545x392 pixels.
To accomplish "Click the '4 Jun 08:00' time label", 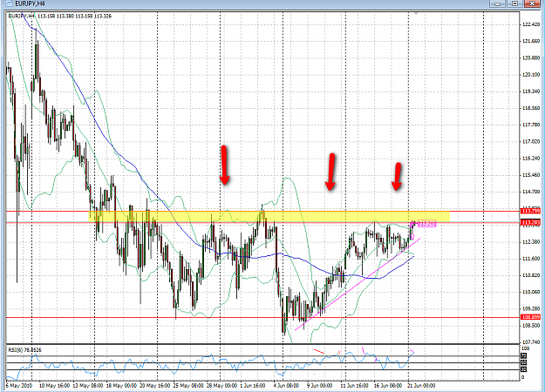I will tap(286, 385).
